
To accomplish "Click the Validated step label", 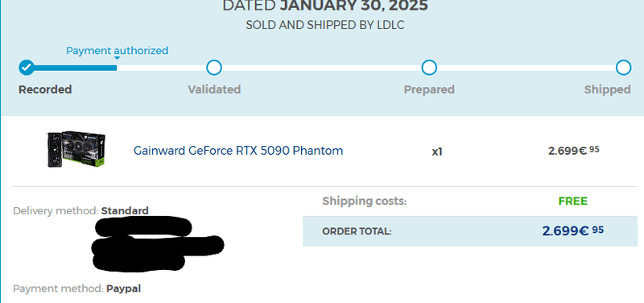I will click(x=214, y=89).
